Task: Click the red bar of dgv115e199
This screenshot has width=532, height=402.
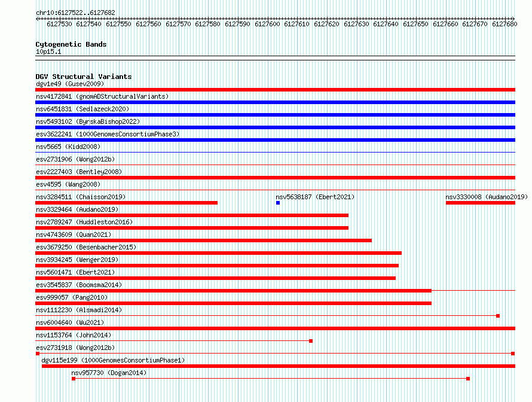Action: click(x=278, y=366)
